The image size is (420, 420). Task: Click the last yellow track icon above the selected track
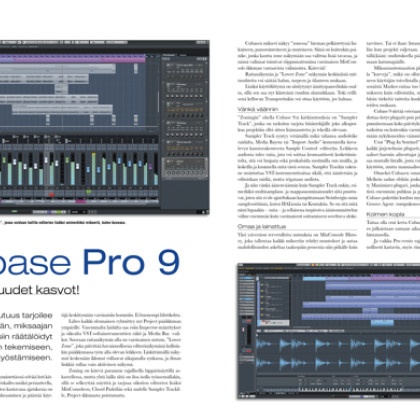pyautogui.click(x=262, y=315)
